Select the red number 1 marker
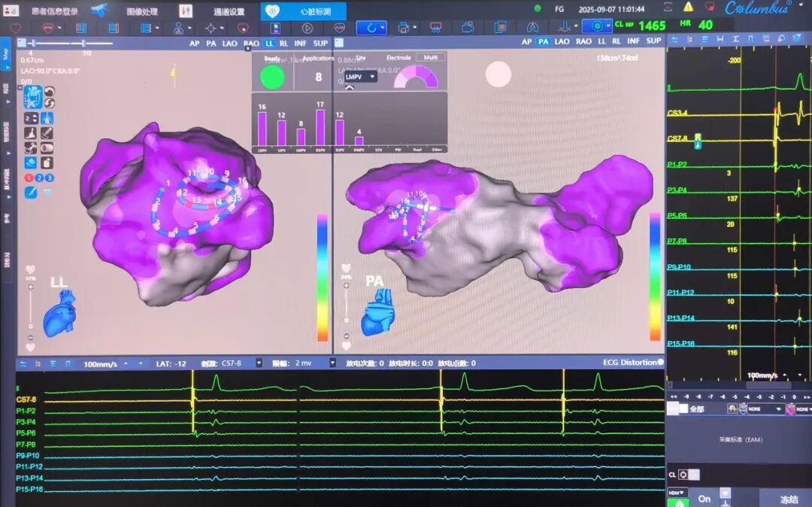The height and width of the screenshot is (507, 812). (29, 178)
